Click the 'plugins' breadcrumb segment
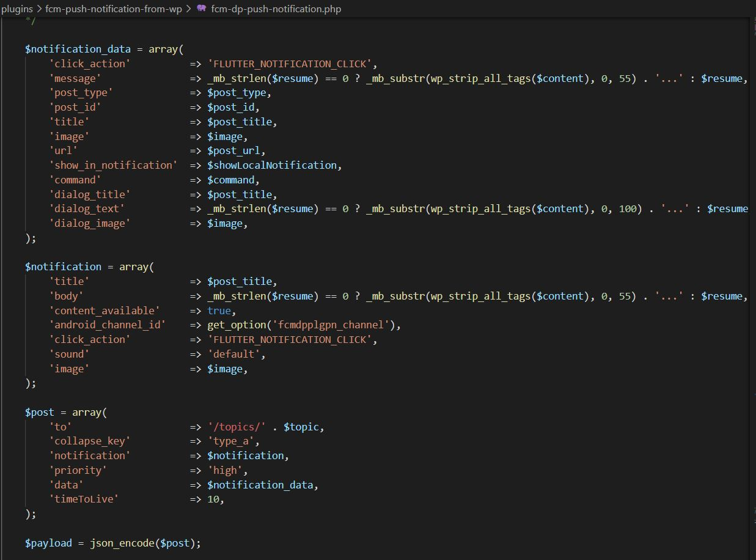The height and width of the screenshot is (560, 756). (17, 9)
